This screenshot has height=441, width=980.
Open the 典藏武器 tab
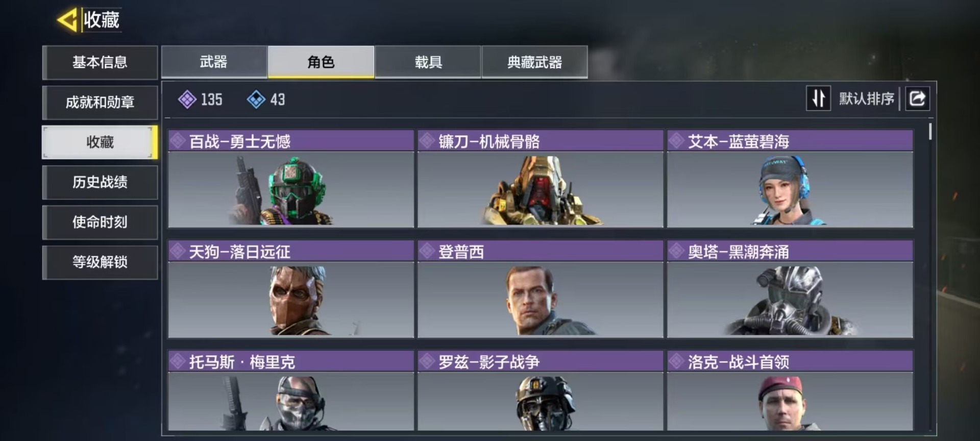point(534,62)
